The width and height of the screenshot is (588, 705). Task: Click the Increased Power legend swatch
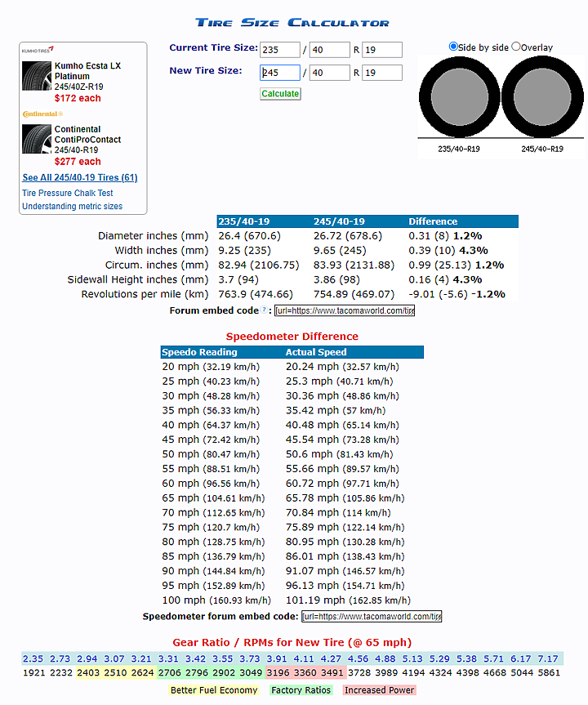point(379,689)
